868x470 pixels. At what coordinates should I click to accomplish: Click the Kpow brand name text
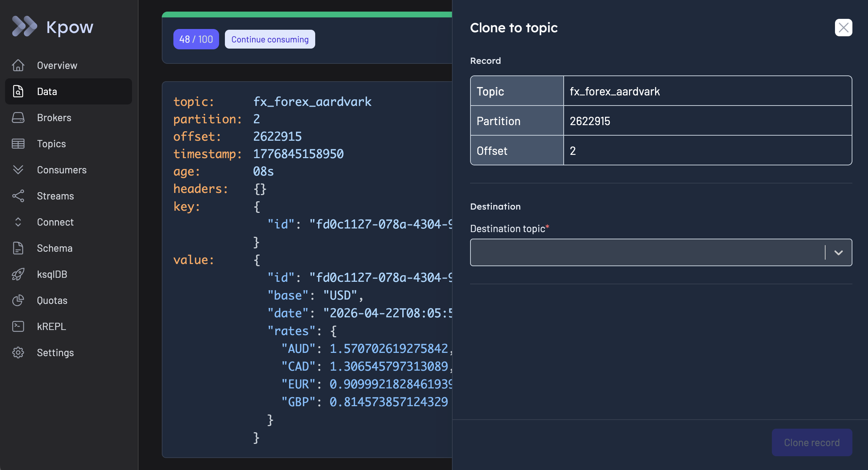(70, 27)
